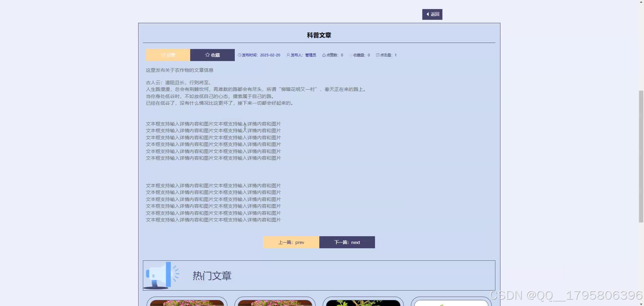Click the 返回 button to go back
The image size is (644, 306).
pos(432,14)
